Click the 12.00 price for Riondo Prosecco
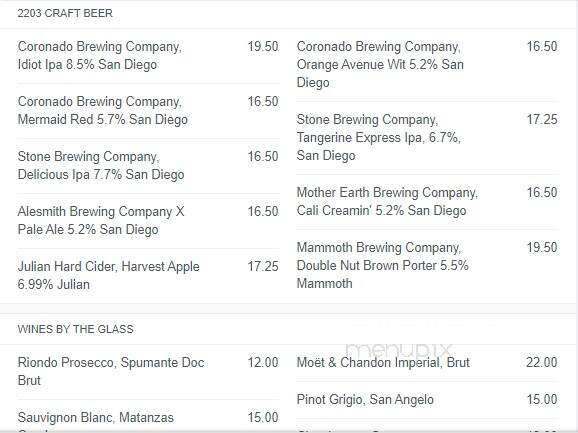 pyautogui.click(x=263, y=362)
